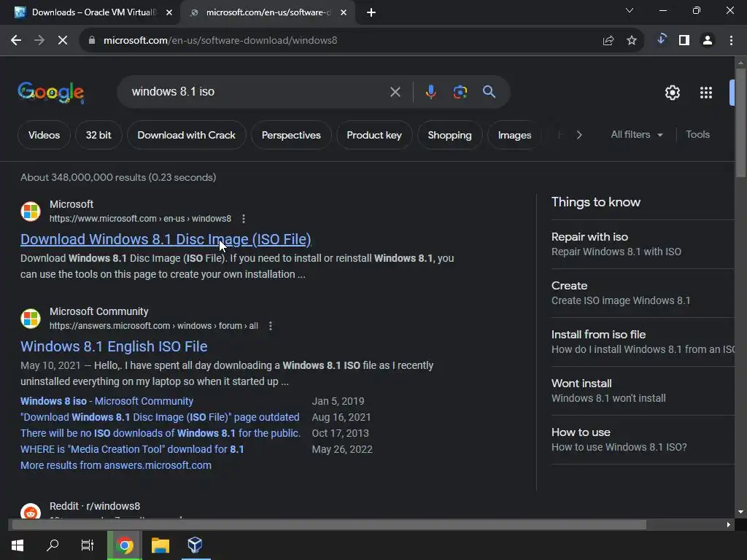This screenshot has width=747, height=560.
Task: Show more filter chips arrow
Action: pos(579,135)
